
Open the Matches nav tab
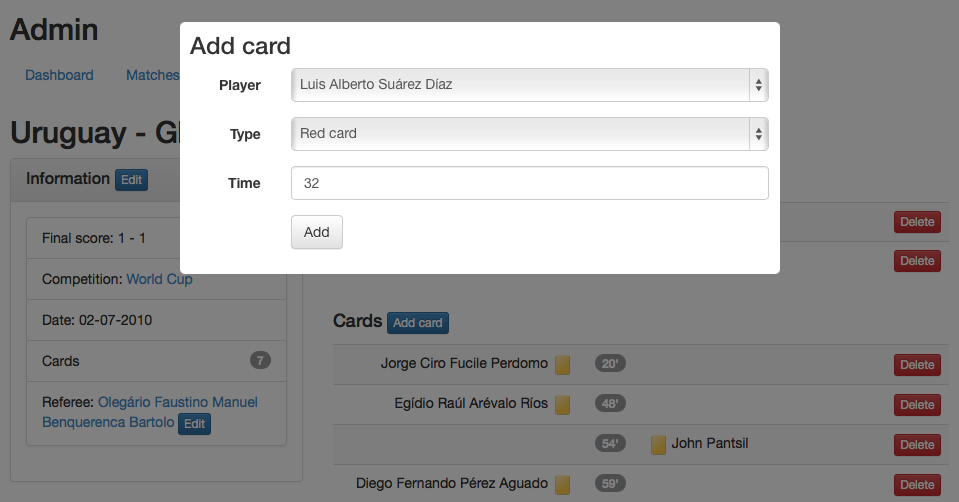point(152,75)
